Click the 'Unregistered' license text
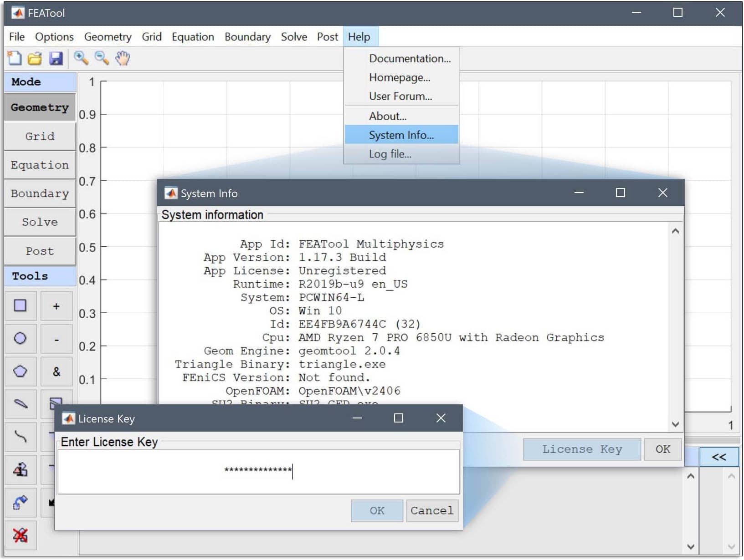This screenshot has width=744, height=560. coord(342,271)
